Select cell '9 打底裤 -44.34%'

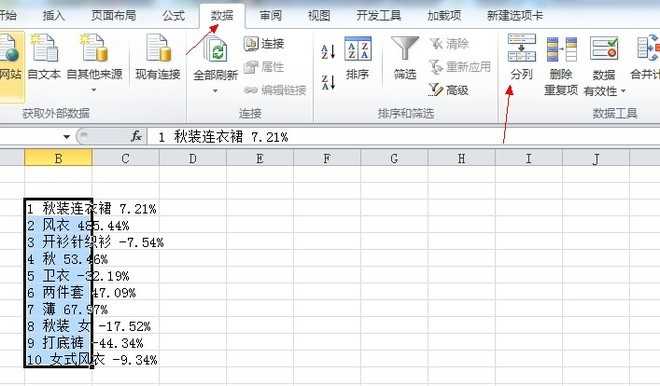click(x=58, y=343)
